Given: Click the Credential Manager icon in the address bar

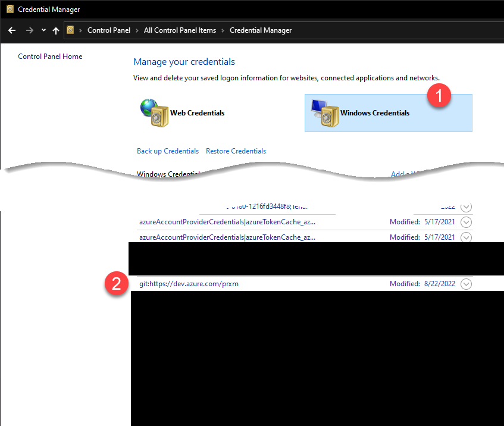Looking at the screenshot, I should click(71, 30).
